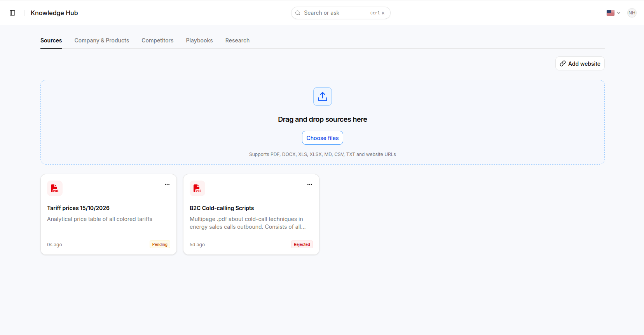This screenshot has width=644, height=335.
Task: Click the Rejected status badge
Action: click(302, 244)
